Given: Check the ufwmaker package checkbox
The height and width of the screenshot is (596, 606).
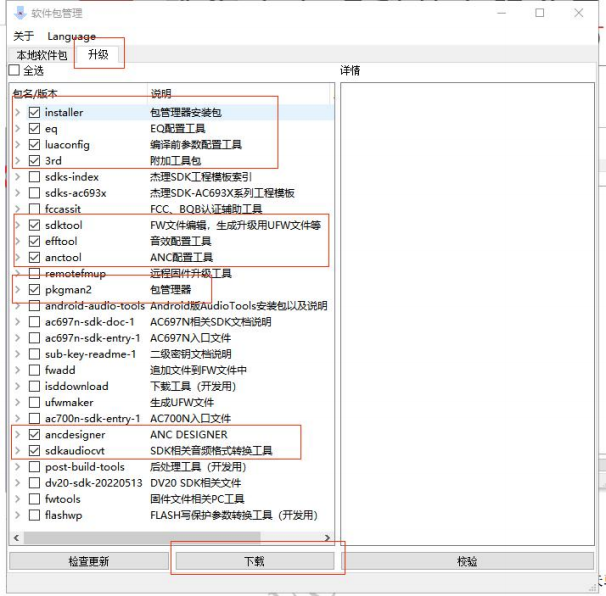Looking at the screenshot, I should 34,402.
